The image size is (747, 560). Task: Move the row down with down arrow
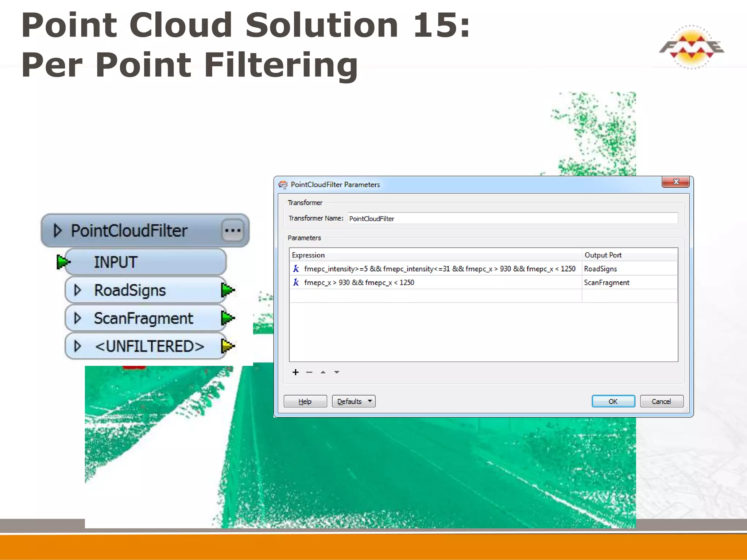coord(337,372)
